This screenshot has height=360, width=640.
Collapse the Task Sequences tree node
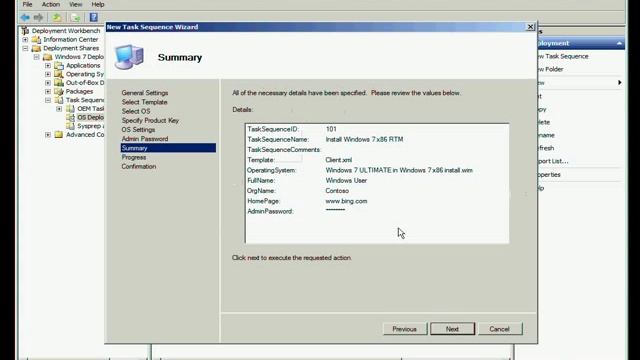[48, 100]
